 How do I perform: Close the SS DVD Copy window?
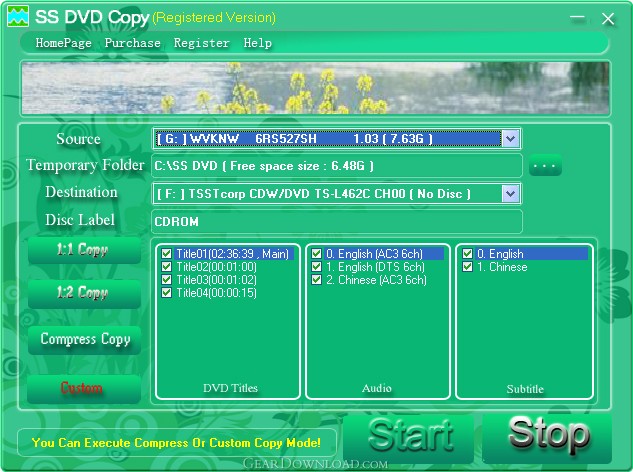coord(608,19)
